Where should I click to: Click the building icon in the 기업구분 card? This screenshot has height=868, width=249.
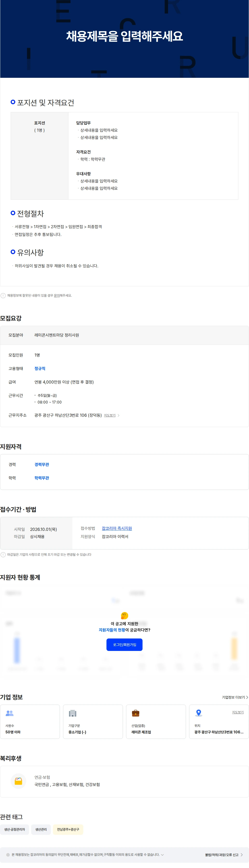72,713
